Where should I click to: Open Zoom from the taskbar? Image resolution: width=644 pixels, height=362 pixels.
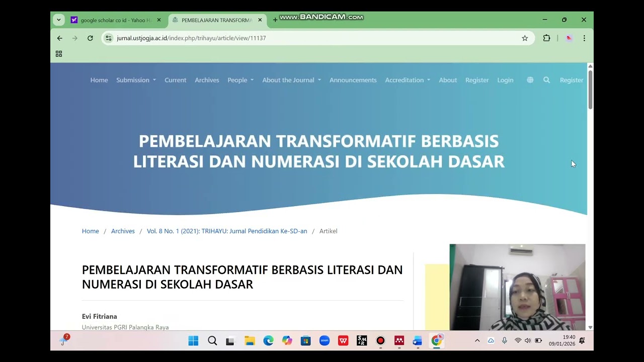coord(325,341)
